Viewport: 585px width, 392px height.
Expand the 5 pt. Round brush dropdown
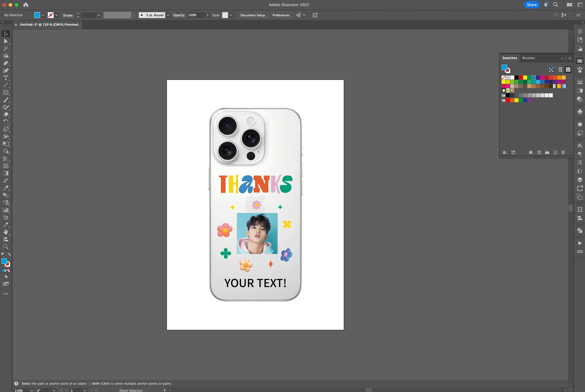(168, 15)
